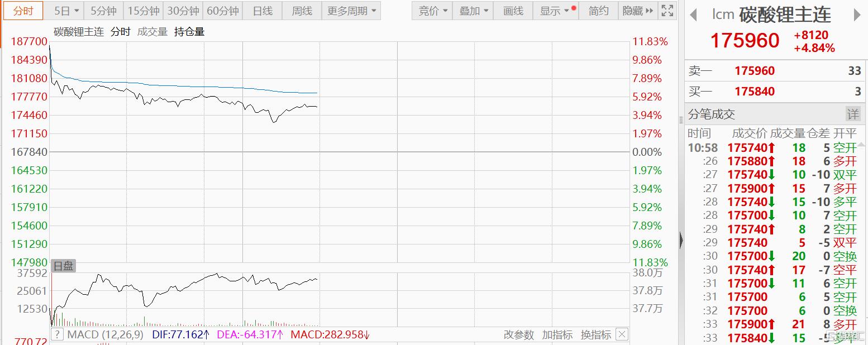Click the 38.0万 open interest axis label
Screen dimensions: 868x345
648,273
